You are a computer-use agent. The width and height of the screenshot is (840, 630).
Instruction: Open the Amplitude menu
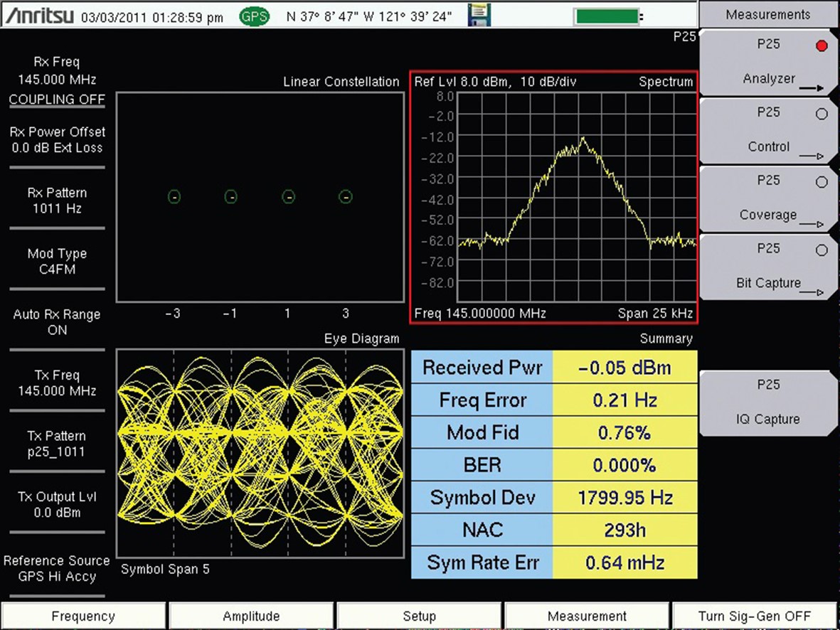251,616
